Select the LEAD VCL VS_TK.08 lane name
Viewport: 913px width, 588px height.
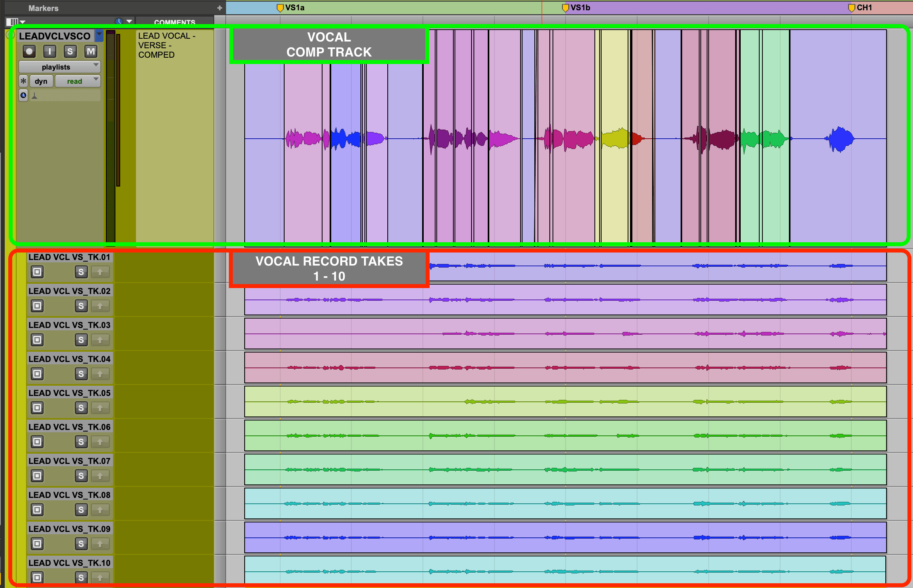coord(70,495)
